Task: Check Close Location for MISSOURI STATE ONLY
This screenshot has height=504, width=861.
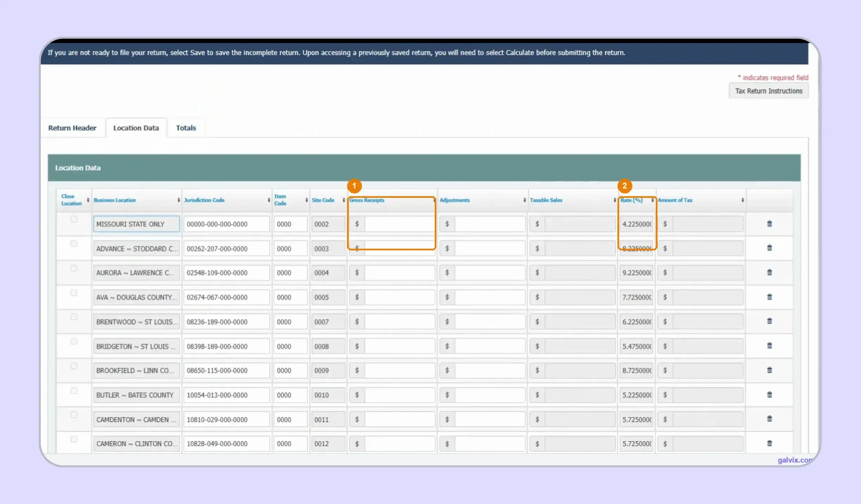Action: [74, 219]
